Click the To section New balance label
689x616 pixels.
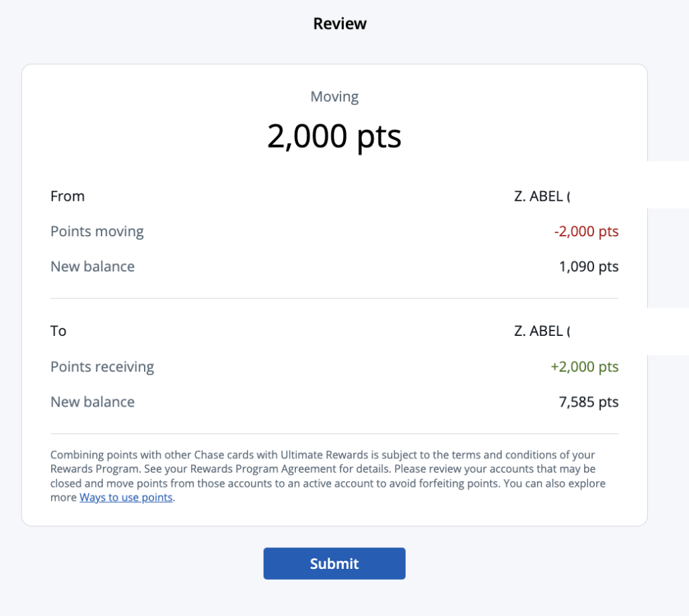tap(92, 401)
